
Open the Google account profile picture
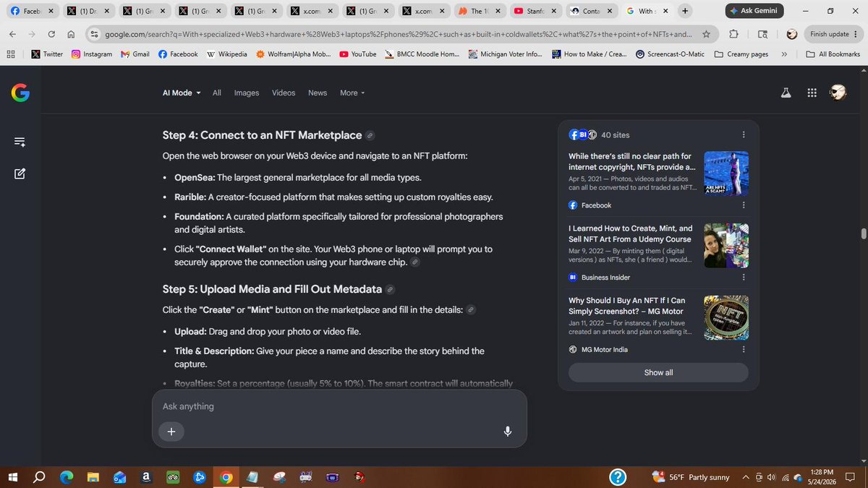tap(838, 93)
